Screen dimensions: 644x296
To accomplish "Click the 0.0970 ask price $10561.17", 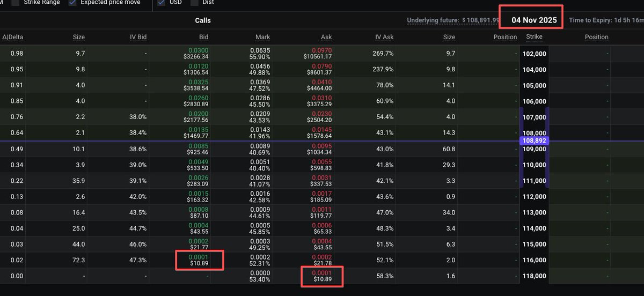I will [x=317, y=53].
